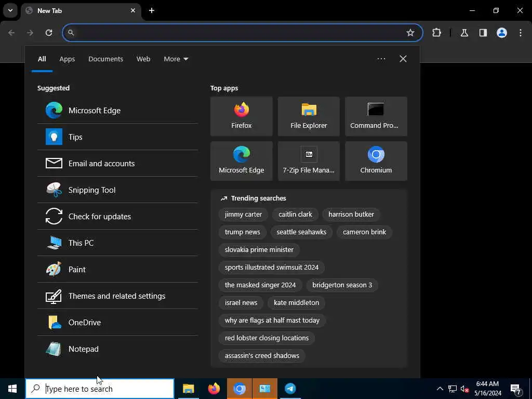
Task: Open browser Extensions puzzle icon
Action: point(436,33)
